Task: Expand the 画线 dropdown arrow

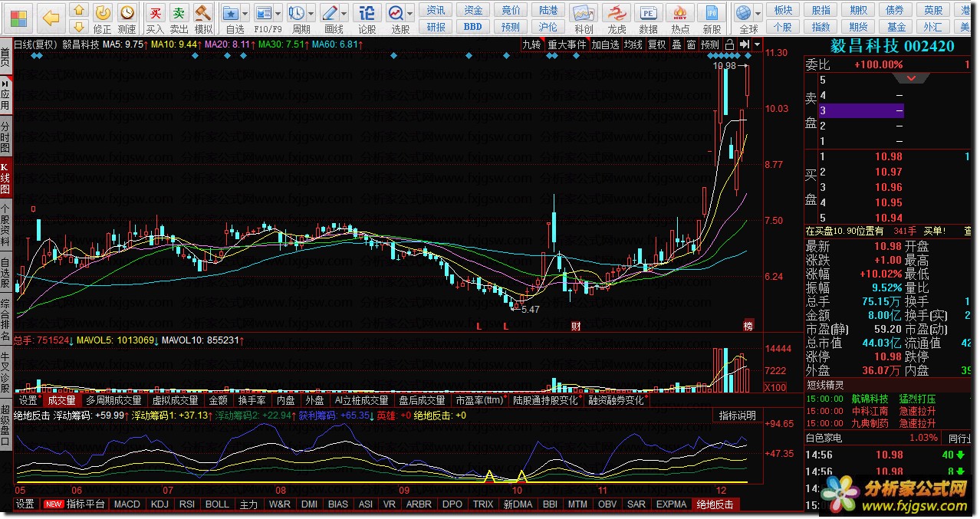Action: (344, 14)
